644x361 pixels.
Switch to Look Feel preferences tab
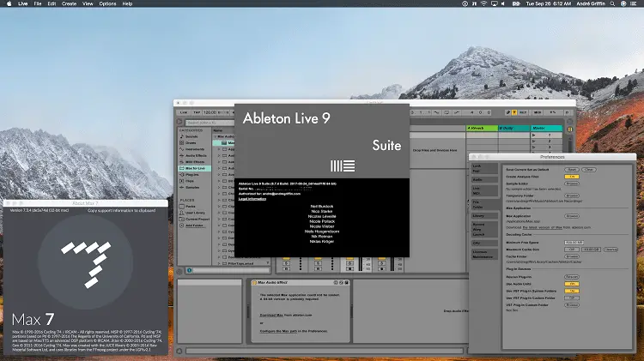coord(483,168)
